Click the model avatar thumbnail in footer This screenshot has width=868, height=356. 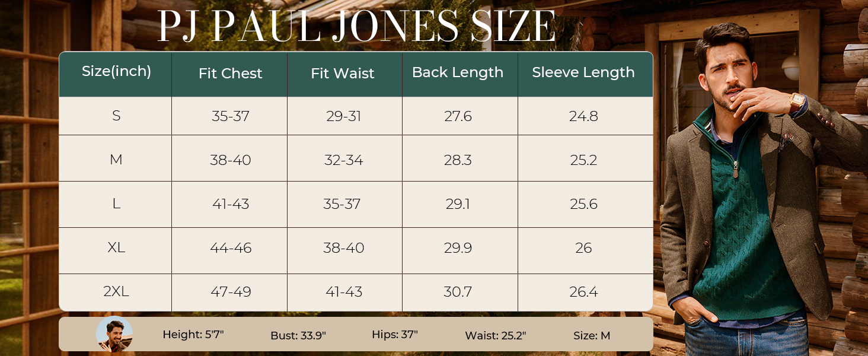coord(114,335)
